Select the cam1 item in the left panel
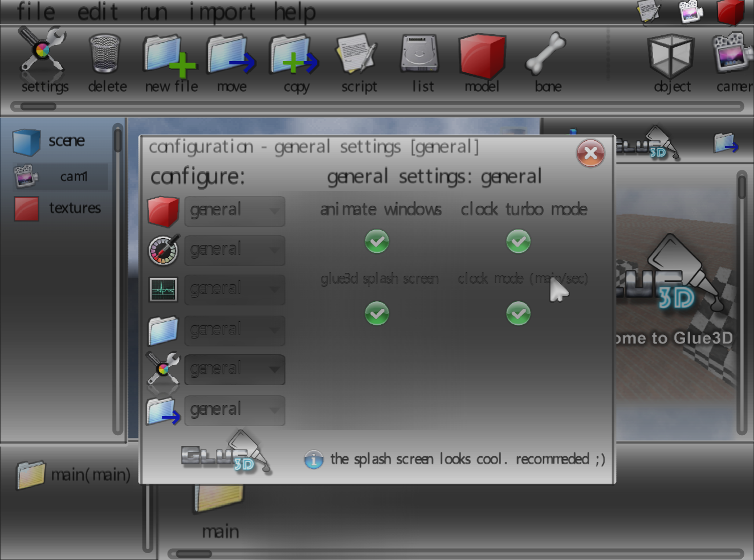The image size is (754, 560). click(x=59, y=177)
